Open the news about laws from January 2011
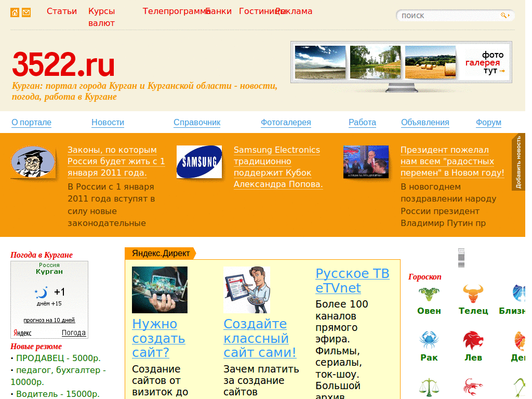Screen dimensions: 532x399 [x=116, y=161]
